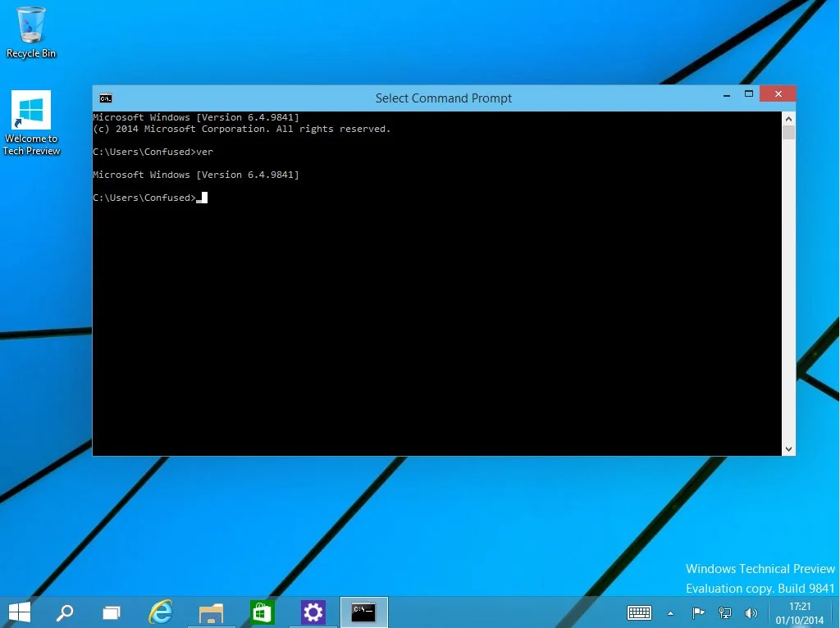Open the clock showing 17:21
Image resolution: width=840 pixels, height=628 pixels.
tap(800, 613)
